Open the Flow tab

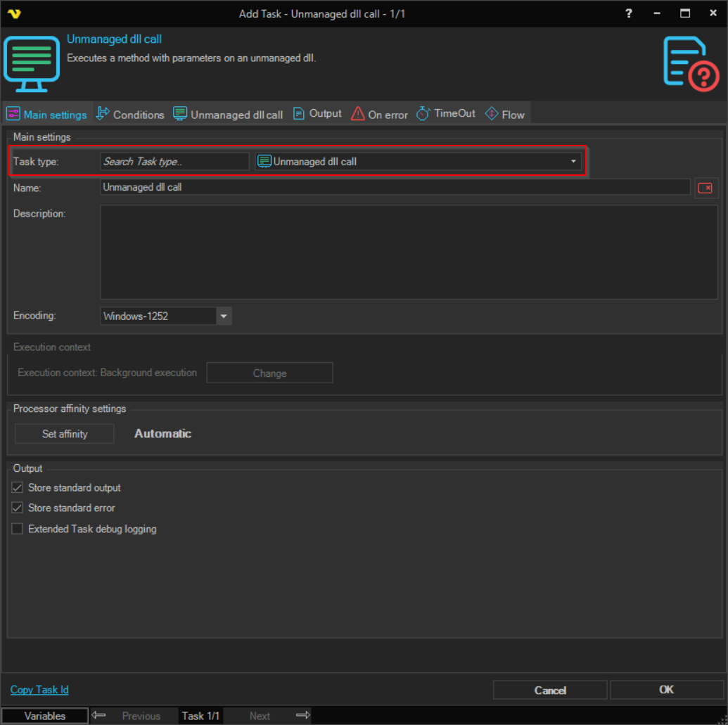pyautogui.click(x=505, y=114)
